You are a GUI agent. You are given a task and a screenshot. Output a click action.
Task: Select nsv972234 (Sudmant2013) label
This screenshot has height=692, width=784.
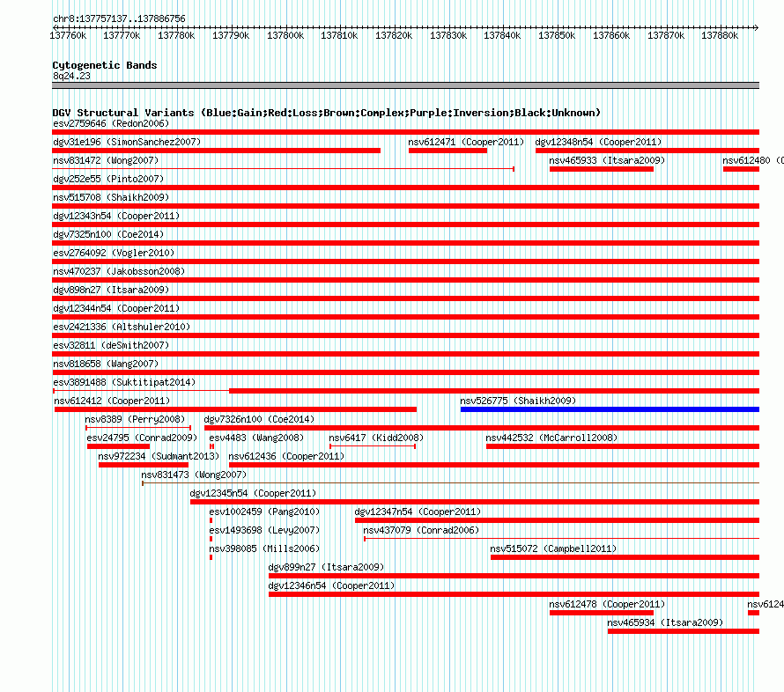(159, 456)
